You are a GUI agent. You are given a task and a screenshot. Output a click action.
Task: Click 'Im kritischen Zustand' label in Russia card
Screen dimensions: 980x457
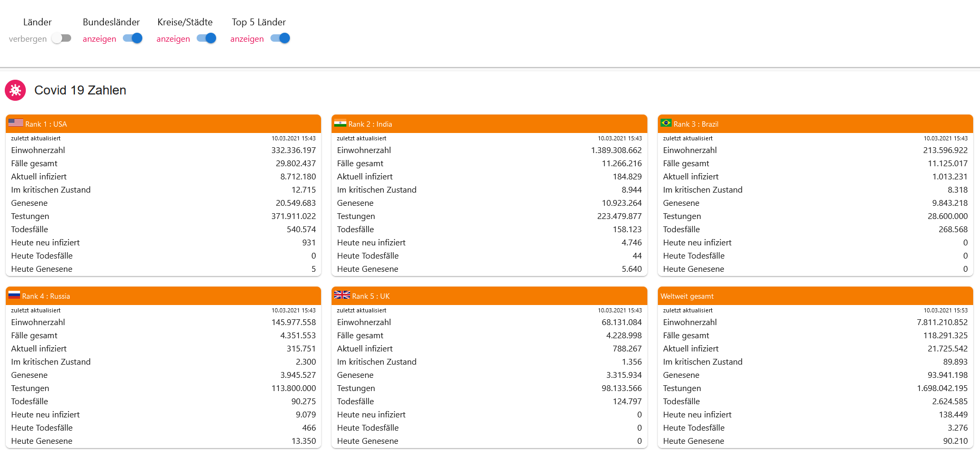pos(51,362)
